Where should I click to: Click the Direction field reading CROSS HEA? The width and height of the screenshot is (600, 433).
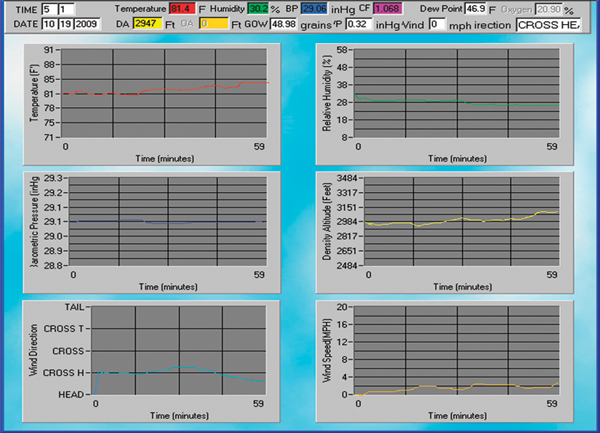click(548, 25)
